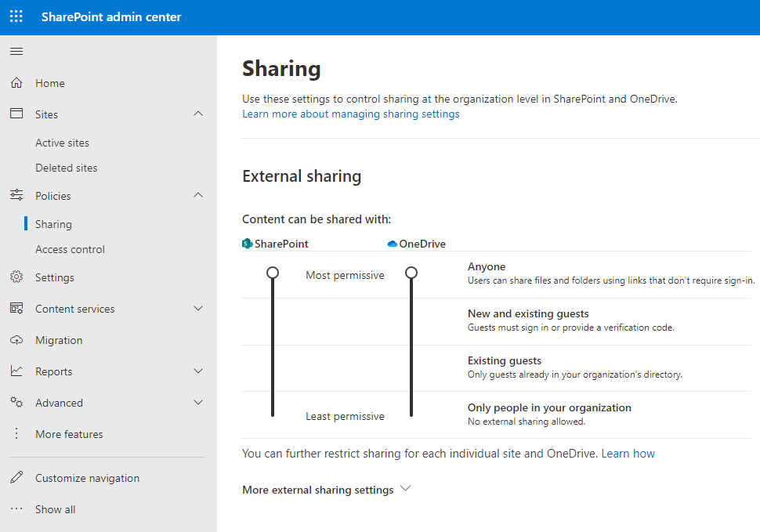Viewport: 760px width, 532px height.
Task: Click Customize navigation
Action: (87, 478)
